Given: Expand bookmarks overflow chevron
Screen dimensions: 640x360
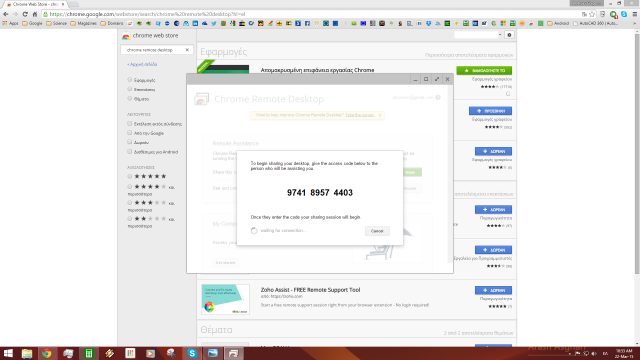Looking at the screenshot, I should point(635,23).
